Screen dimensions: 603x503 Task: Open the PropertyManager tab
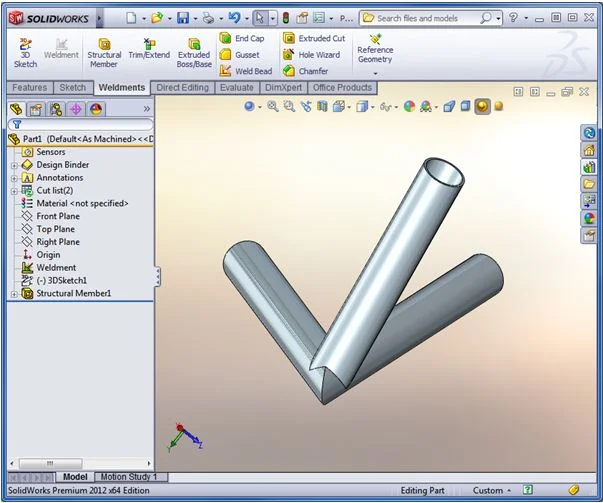tap(36, 109)
